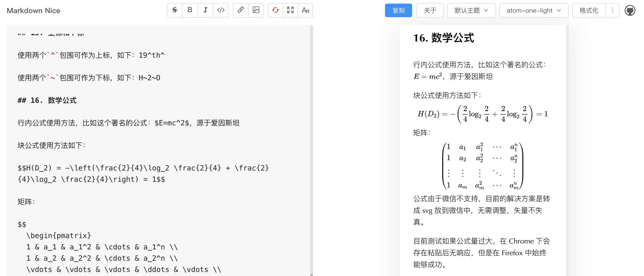Insert inline code
Image resolution: width=644 pixels, height=276 pixels.
coord(221,10)
